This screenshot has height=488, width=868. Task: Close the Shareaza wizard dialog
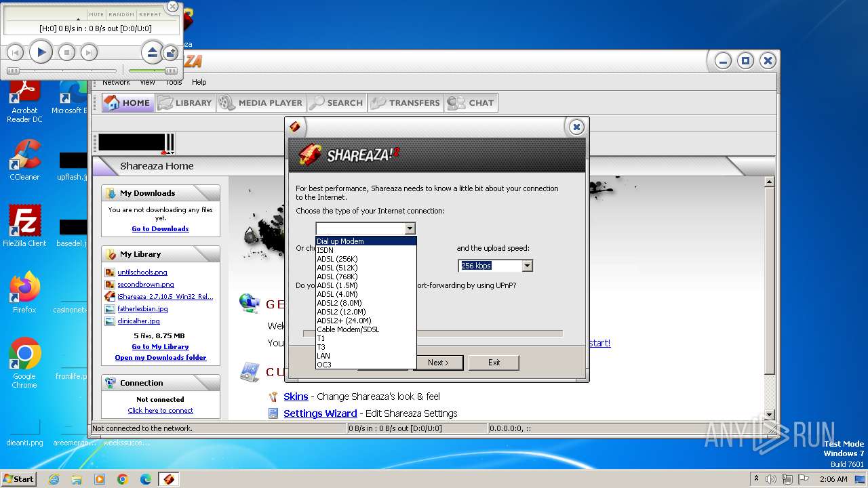point(576,127)
